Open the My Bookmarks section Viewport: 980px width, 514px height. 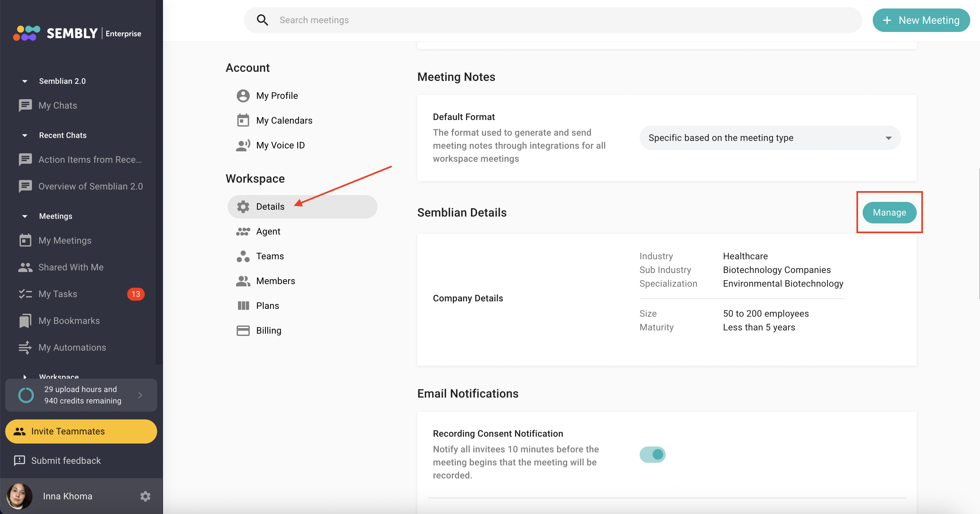pyautogui.click(x=69, y=321)
